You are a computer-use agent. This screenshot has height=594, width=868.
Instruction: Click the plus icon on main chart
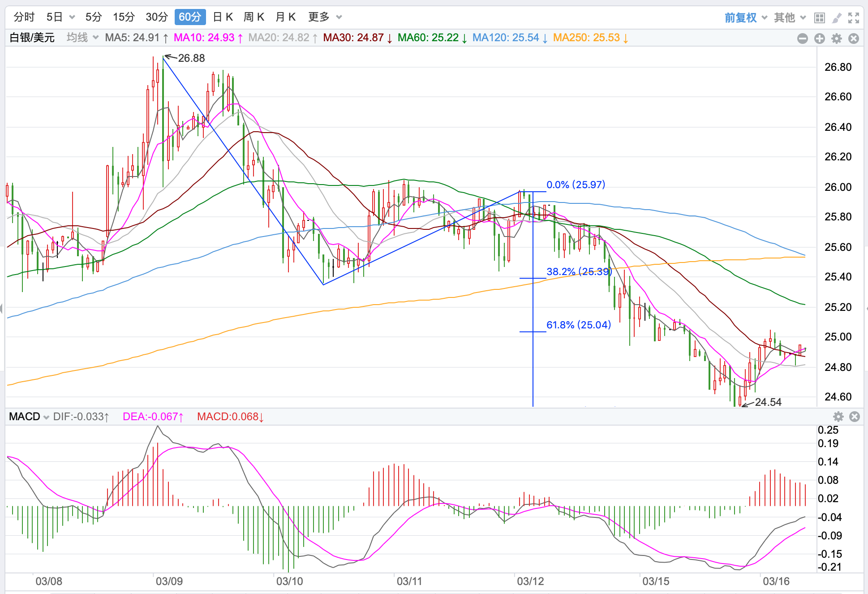point(820,39)
